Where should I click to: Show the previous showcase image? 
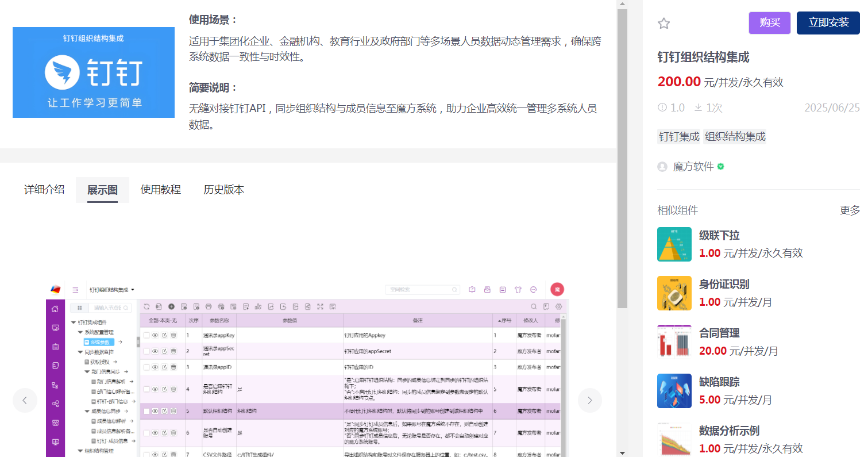pos(25,400)
